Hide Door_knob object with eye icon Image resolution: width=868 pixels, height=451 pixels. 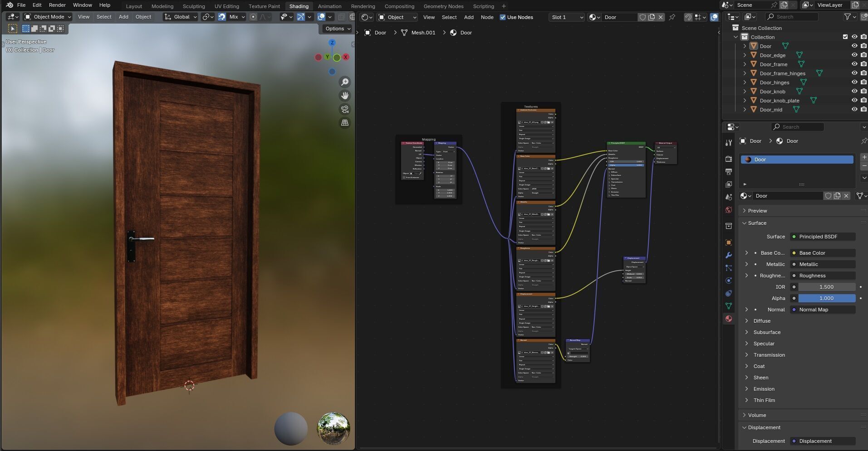(854, 92)
